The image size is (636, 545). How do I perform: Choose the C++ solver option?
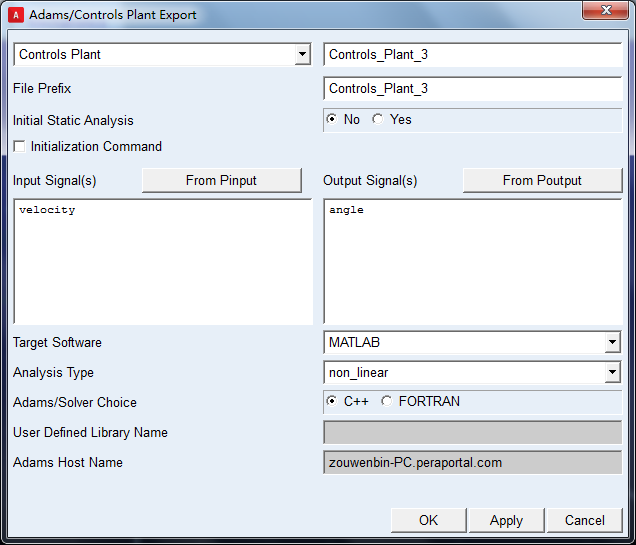click(332, 402)
